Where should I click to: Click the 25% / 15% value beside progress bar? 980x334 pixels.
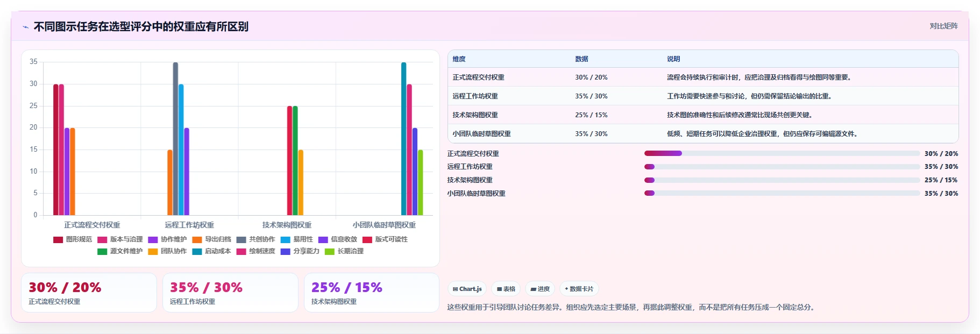click(941, 180)
